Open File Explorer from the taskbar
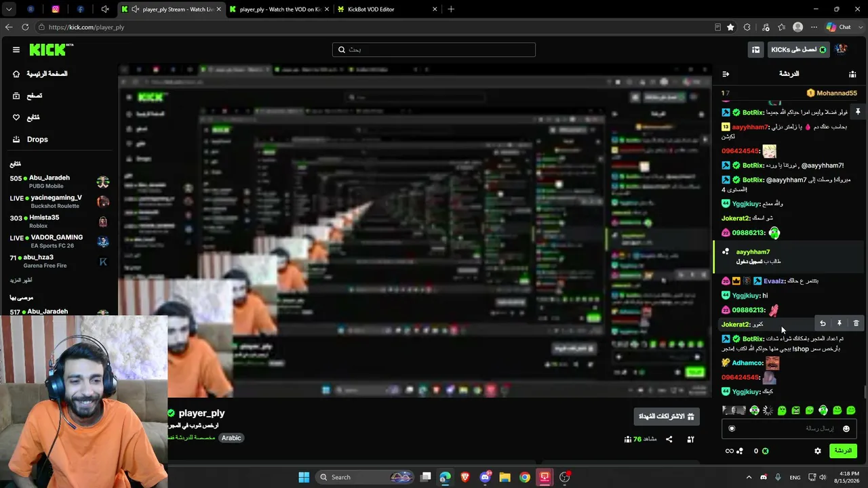868x488 pixels. pos(505,477)
